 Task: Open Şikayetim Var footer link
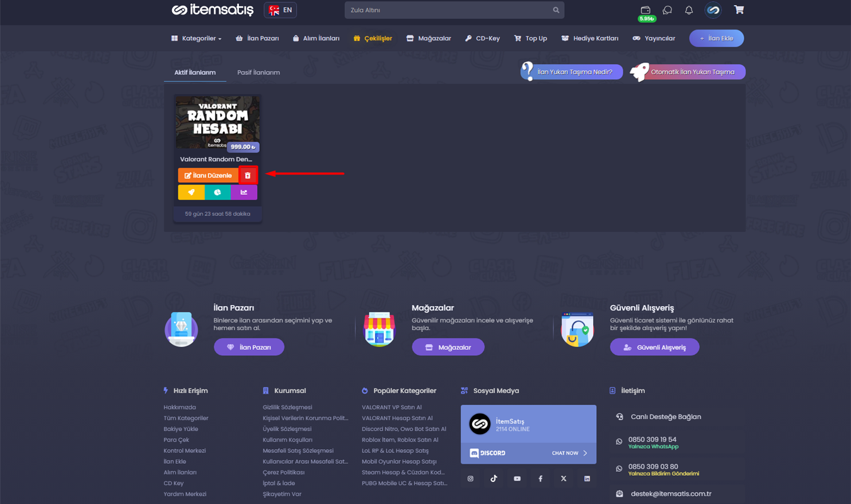(282, 494)
